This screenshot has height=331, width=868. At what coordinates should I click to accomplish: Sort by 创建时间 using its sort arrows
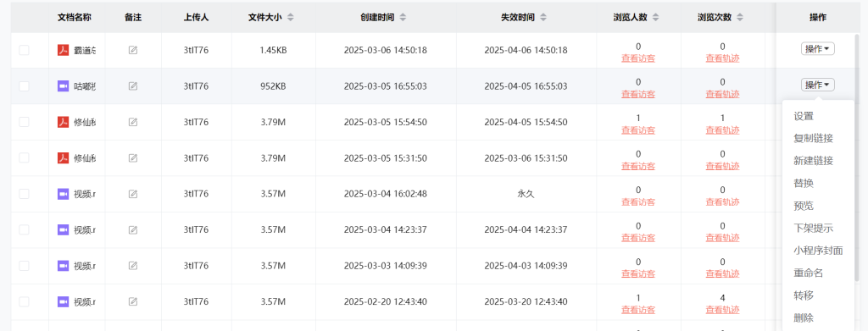[403, 18]
